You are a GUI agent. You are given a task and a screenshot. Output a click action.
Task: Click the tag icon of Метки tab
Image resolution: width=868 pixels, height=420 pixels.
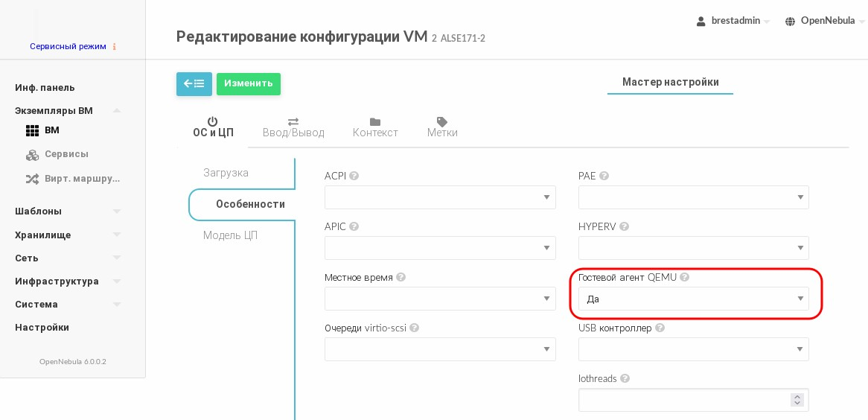click(x=441, y=121)
